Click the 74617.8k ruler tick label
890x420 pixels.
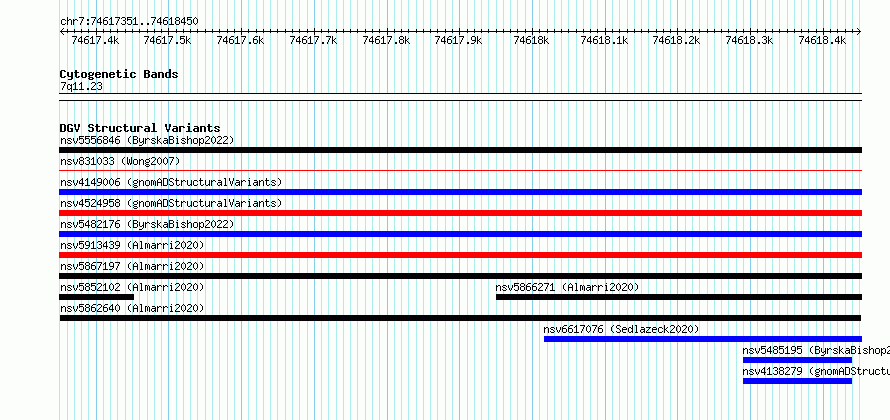(x=386, y=40)
